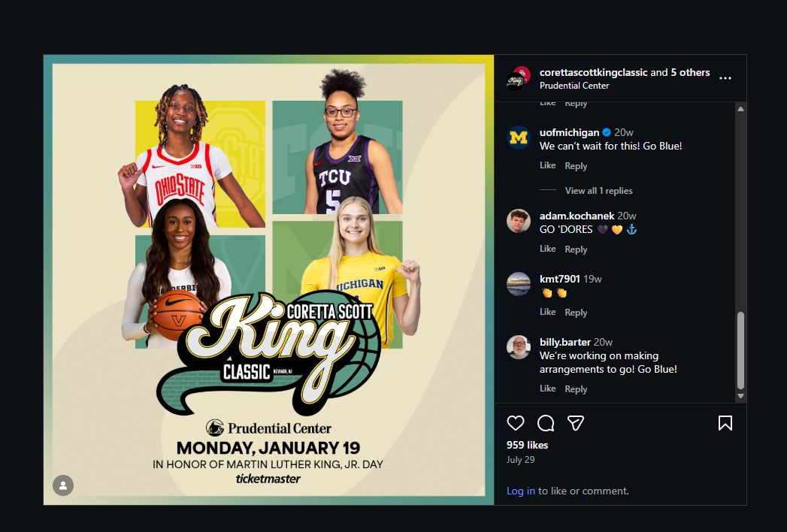
Task: Open billy.barter profile picture
Action: pos(519,347)
